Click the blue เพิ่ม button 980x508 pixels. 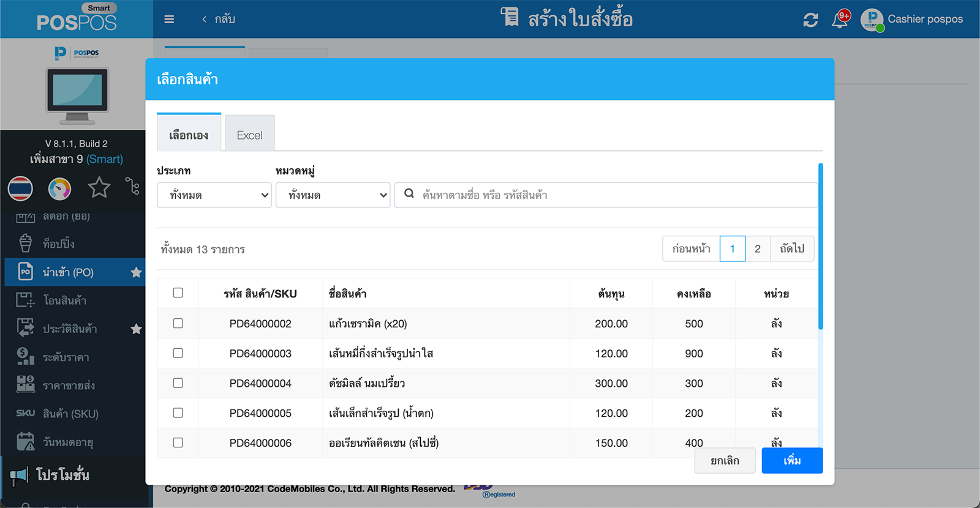pos(791,460)
